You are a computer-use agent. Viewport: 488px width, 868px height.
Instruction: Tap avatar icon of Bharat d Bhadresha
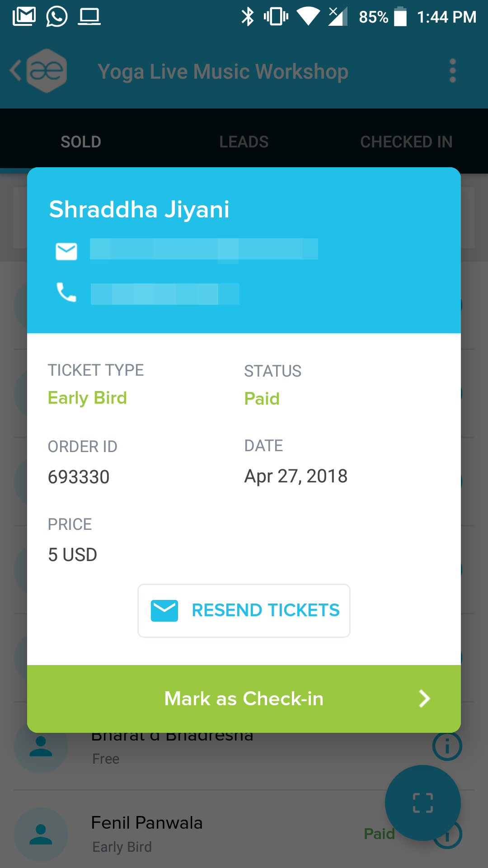[x=41, y=746]
